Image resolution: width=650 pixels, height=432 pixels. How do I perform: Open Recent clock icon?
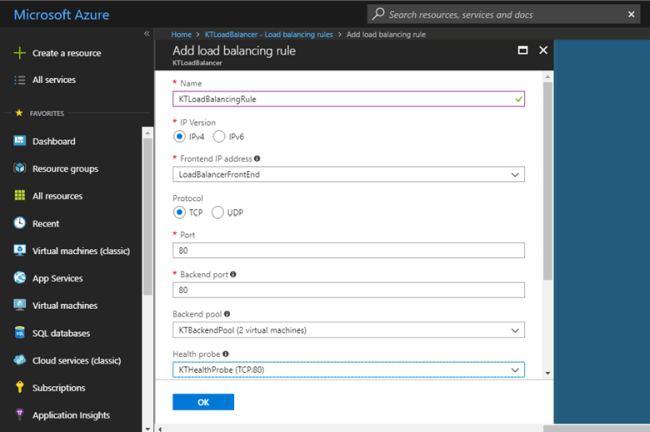20,223
